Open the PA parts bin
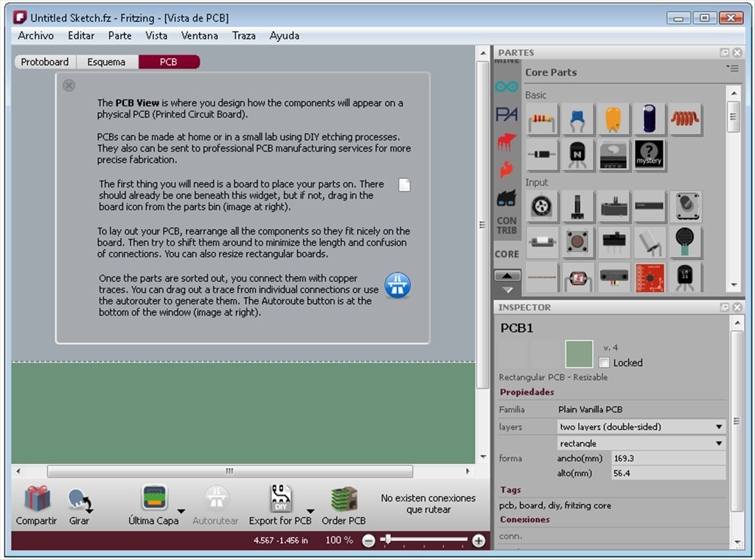This screenshot has width=755, height=560. click(507, 114)
